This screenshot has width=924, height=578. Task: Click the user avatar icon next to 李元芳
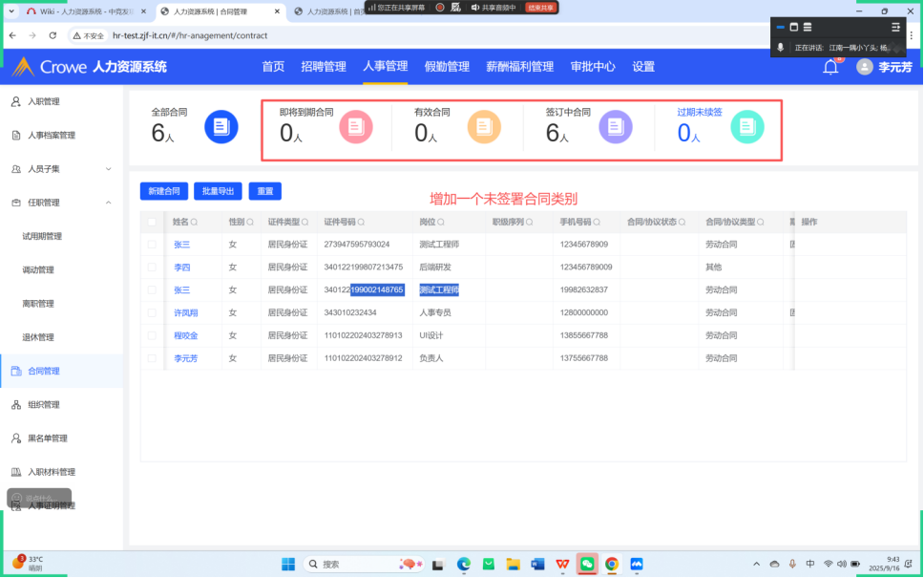865,67
